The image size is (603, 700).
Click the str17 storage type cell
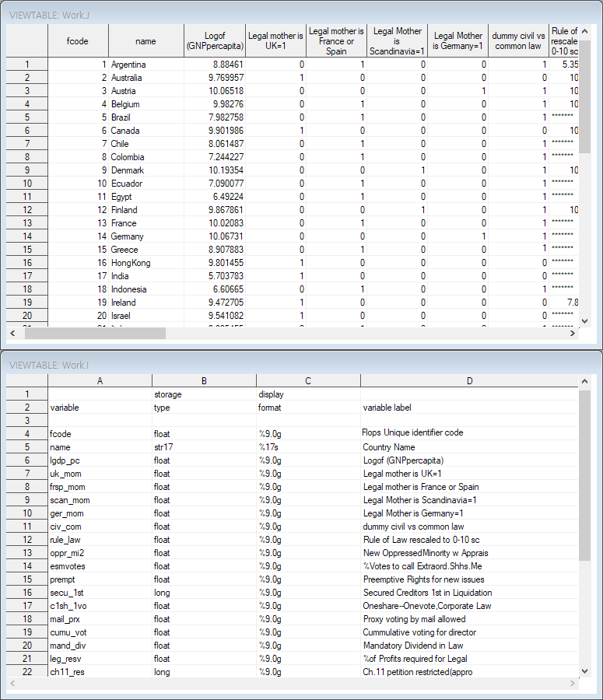pos(204,447)
